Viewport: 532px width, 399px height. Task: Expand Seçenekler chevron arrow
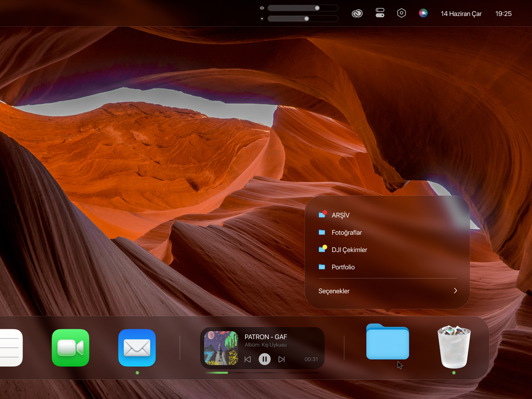pos(456,291)
